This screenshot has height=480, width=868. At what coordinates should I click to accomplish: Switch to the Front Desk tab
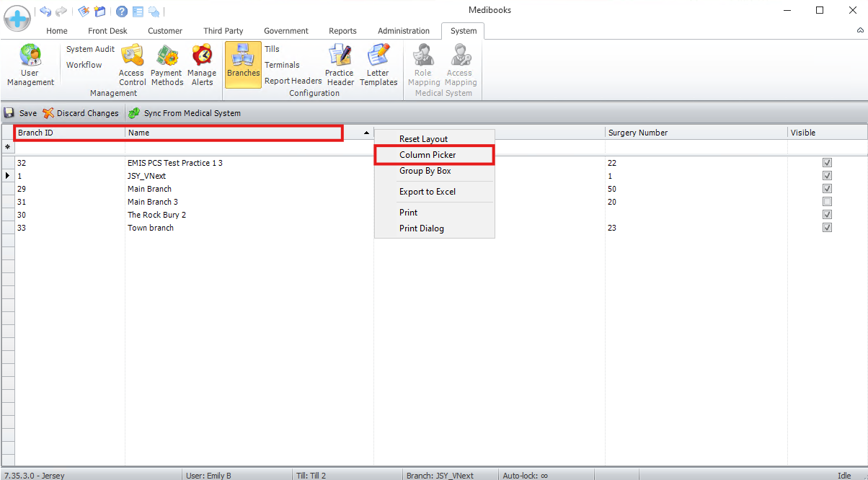click(x=107, y=31)
